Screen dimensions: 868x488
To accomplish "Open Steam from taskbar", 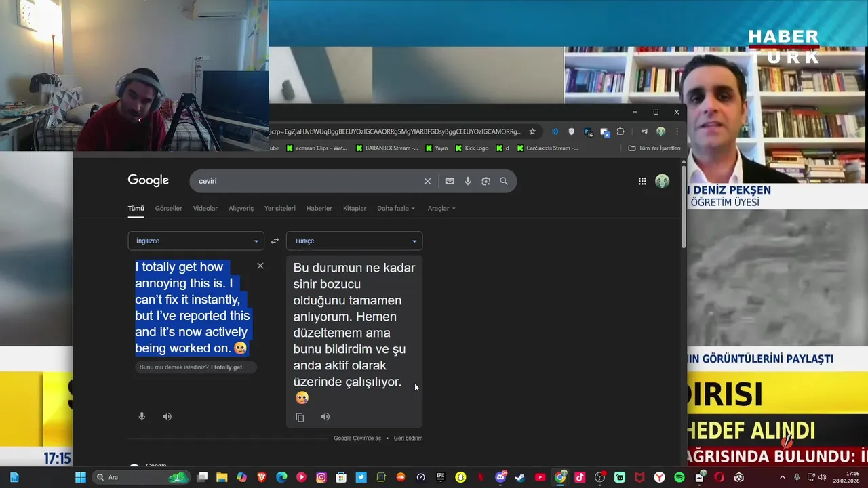I will coord(520,477).
